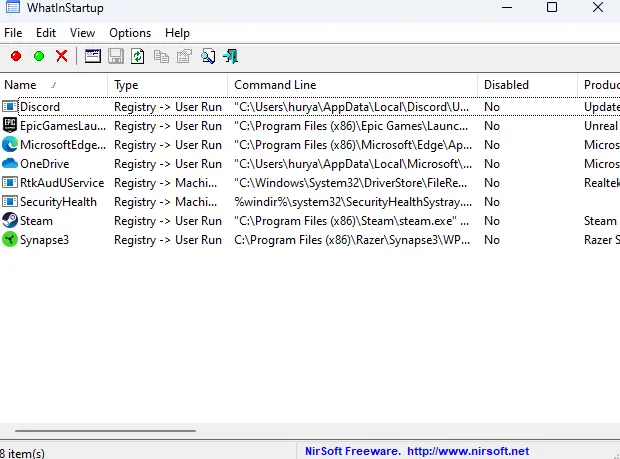The height and width of the screenshot is (459, 620).
Task: Click the Exit door toolbar icon
Action: click(x=231, y=57)
